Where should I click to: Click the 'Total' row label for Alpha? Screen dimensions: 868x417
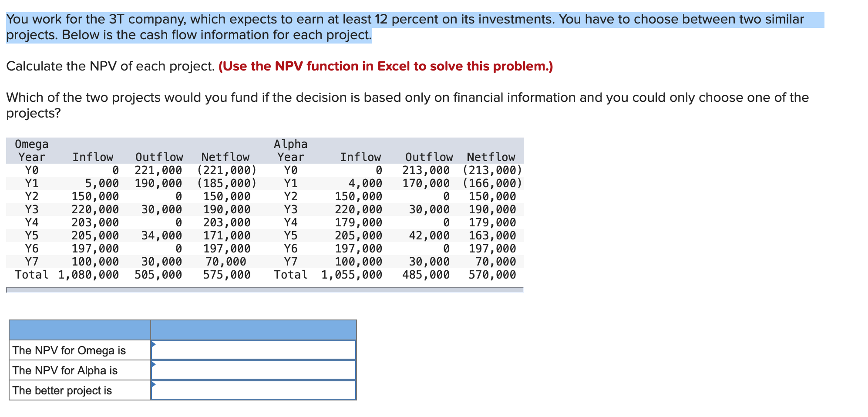291,275
